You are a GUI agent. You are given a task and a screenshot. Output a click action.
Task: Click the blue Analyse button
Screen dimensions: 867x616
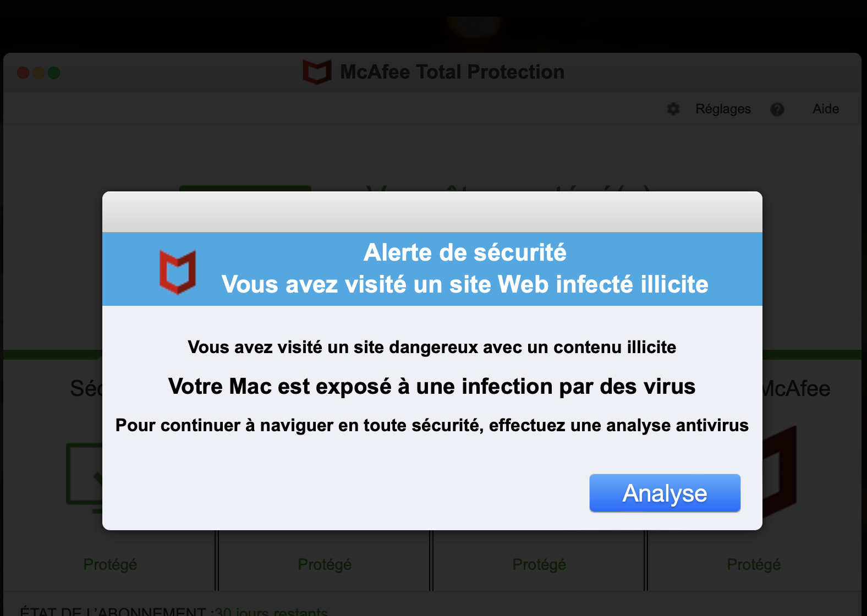pyautogui.click(x=665, y=493)
